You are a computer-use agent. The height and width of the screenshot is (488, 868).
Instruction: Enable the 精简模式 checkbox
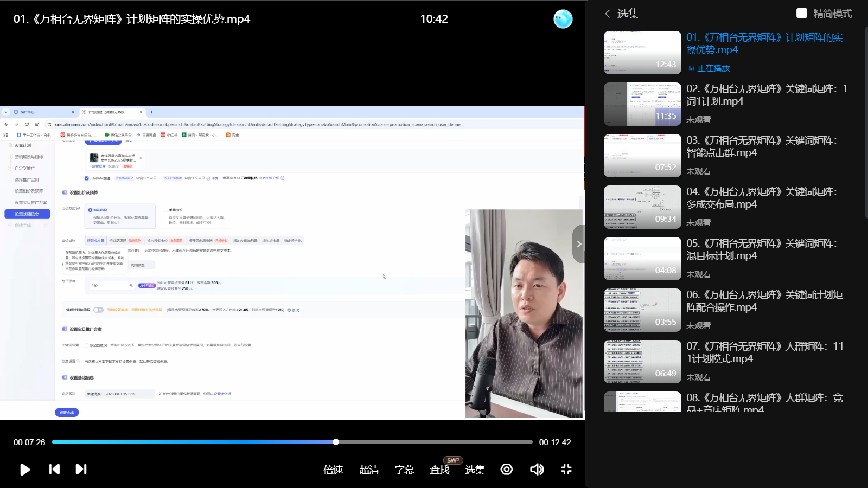(x=802, y=13)
